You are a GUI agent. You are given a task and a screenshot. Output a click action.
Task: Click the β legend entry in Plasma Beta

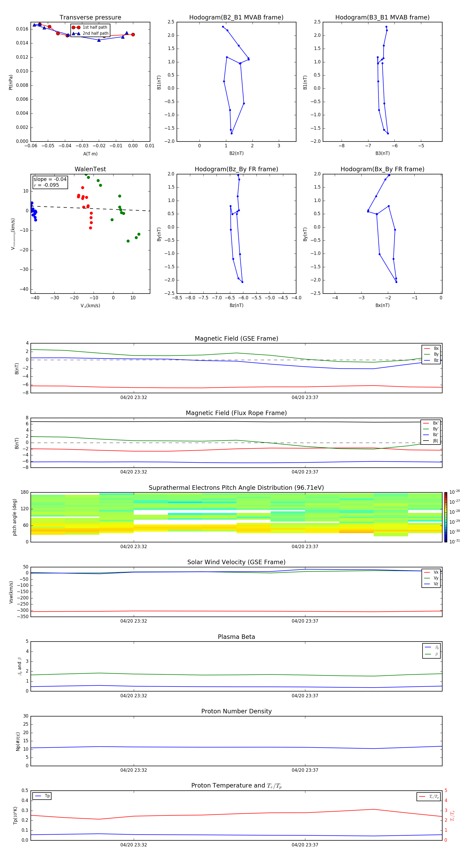(x=431, y=654)
